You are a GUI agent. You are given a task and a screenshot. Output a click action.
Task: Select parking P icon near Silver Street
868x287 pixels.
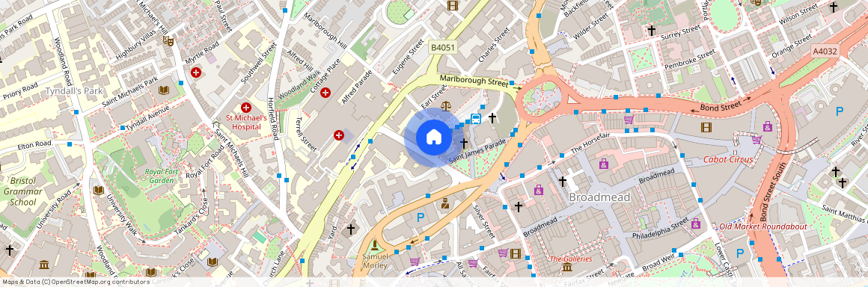click(x=421, y=218)
